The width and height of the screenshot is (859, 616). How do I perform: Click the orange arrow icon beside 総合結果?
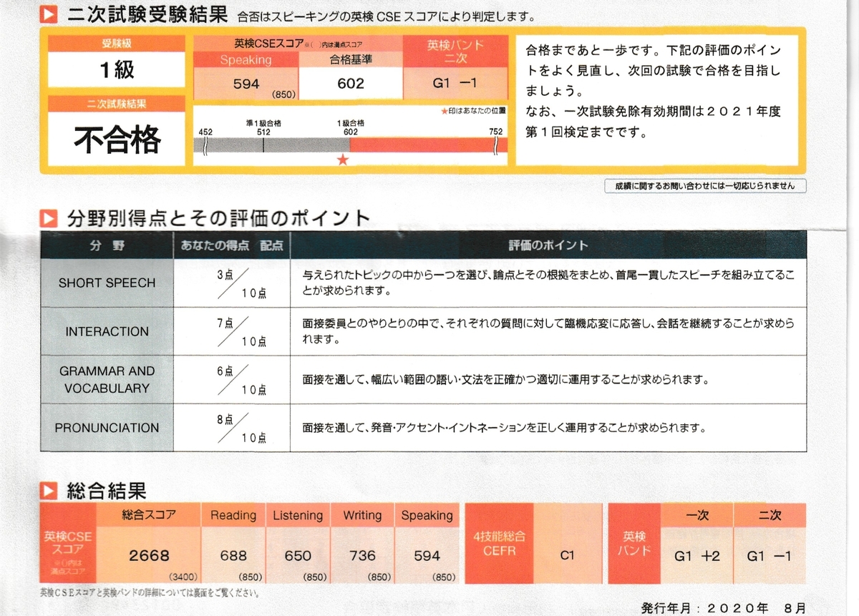[x=49, y=491]
